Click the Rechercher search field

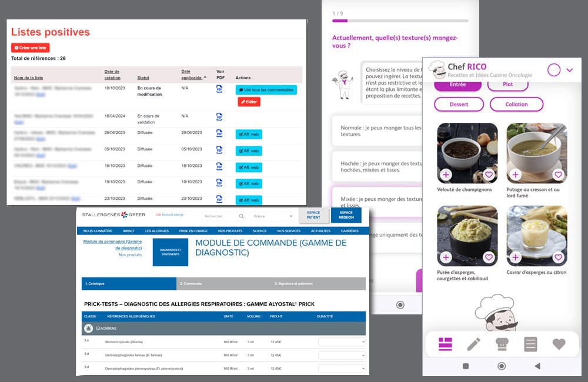218,216
